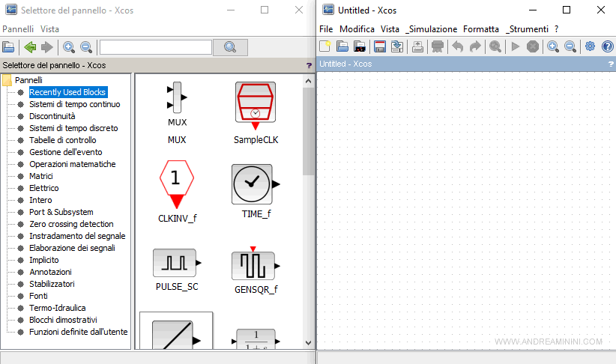Screen dimensions: 616x364
Task: Open the Formatta menu
Action: (x=481, y=29)
